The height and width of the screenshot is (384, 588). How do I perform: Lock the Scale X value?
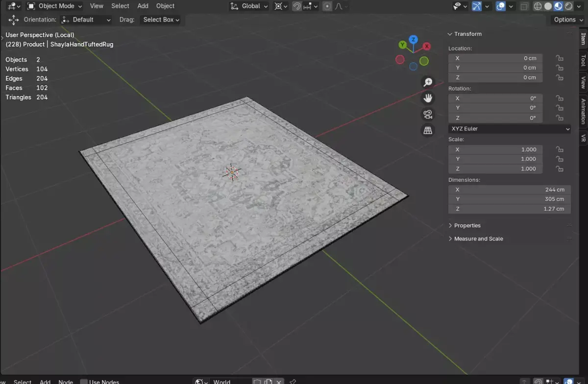559,149
